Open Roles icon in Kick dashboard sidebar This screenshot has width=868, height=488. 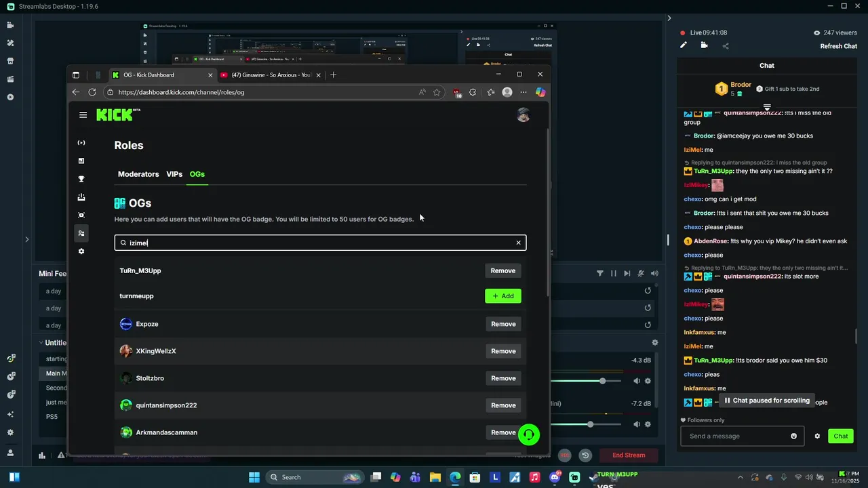point(81,233)
